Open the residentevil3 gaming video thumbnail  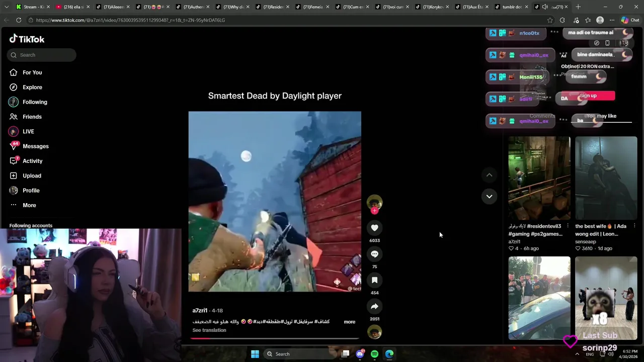click(x=539, y=178)
